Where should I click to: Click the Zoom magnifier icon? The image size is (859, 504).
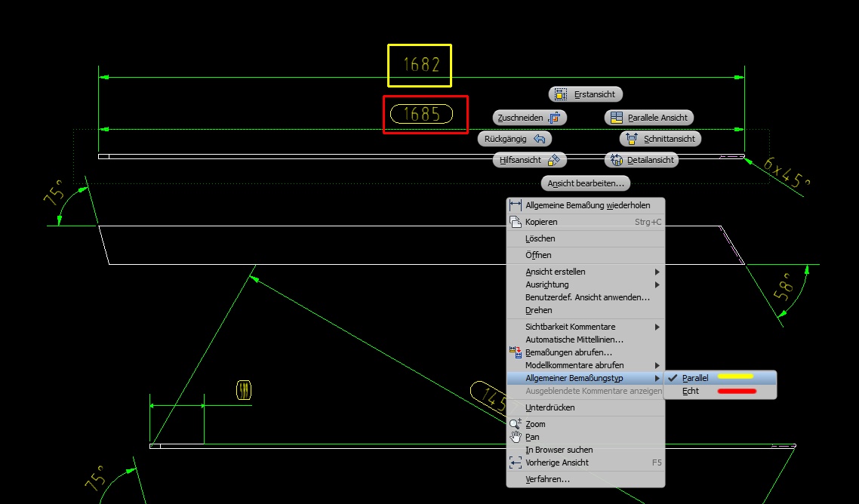[x=516, y=424]
